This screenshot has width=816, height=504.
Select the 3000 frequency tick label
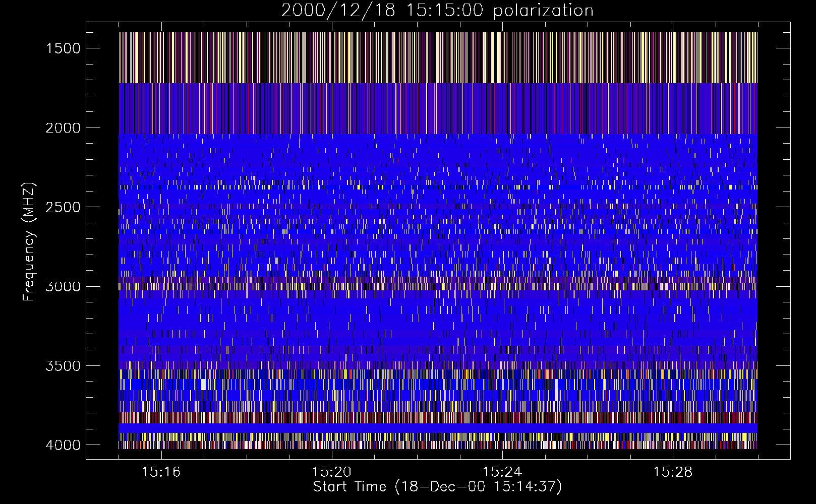pos(63,287)
